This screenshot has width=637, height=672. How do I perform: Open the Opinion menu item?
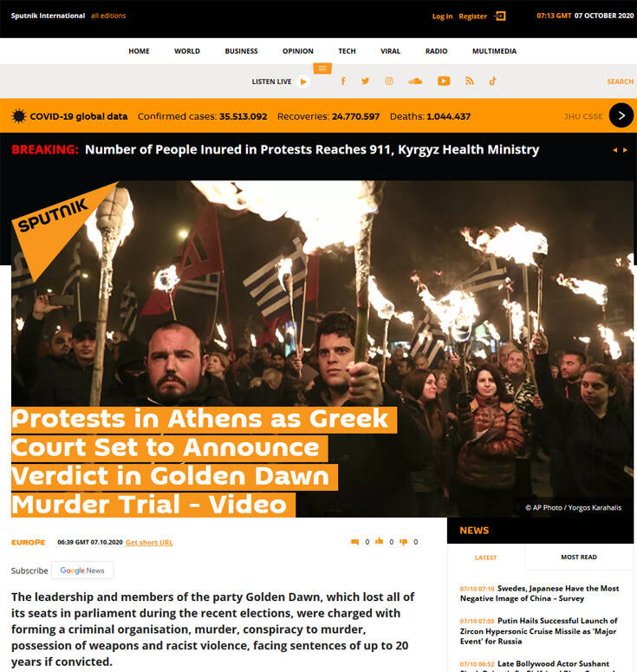tap(298, 51)
